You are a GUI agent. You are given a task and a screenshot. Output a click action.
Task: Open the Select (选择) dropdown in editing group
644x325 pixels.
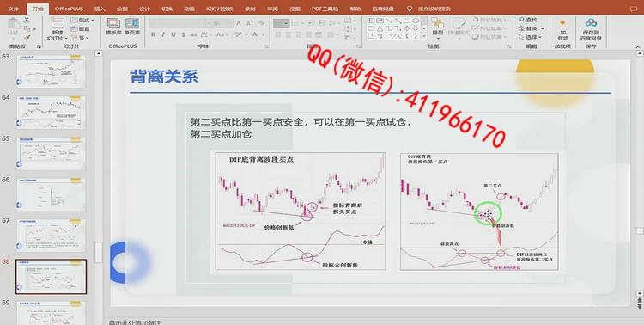[531, 37]
